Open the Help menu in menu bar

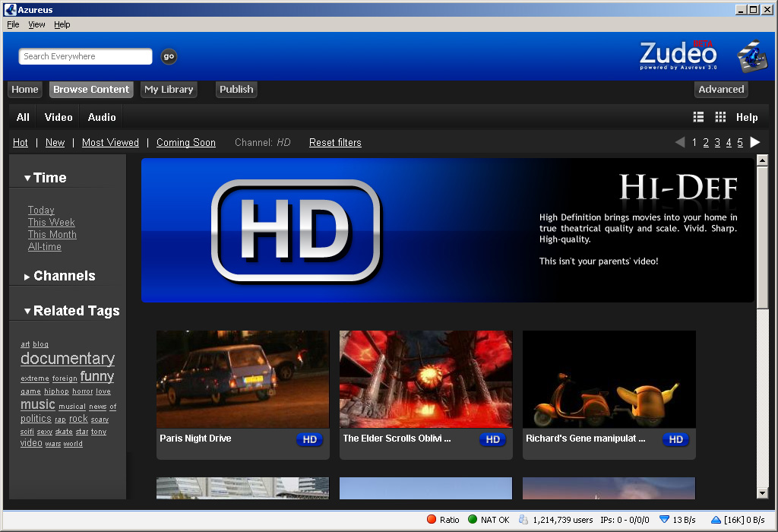(x=62, y=24)
